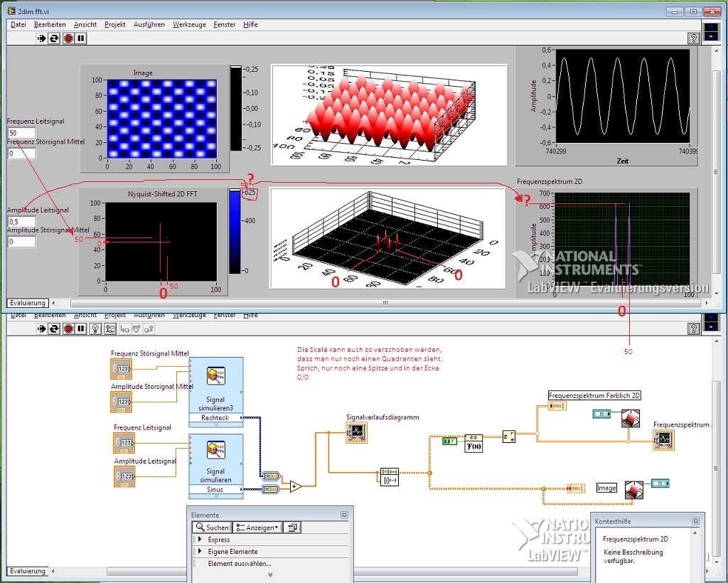728x583 pixels.
Task: Toggle highlight execution light bulb
Action: coord(95,329)
